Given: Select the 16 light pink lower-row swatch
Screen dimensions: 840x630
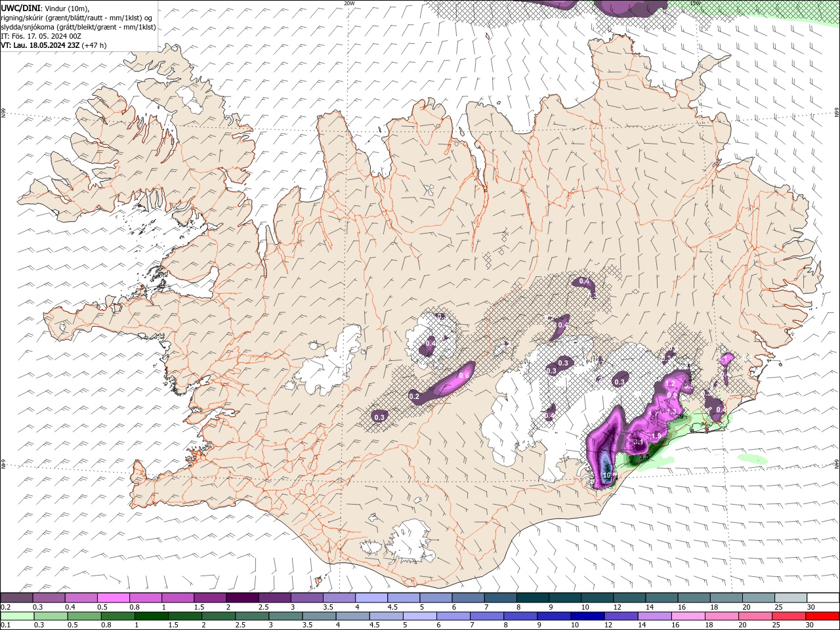Looking at the screenshot, I should 688,616.
